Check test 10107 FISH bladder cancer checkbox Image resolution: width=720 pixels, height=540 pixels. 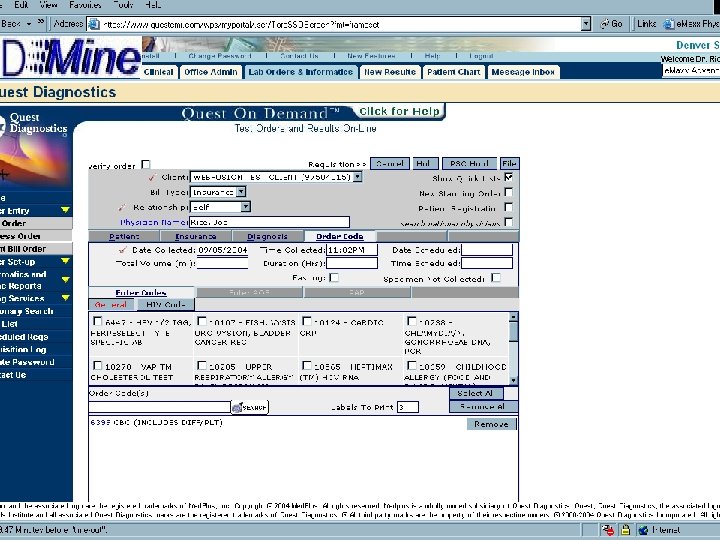click(x=202, y=321)
